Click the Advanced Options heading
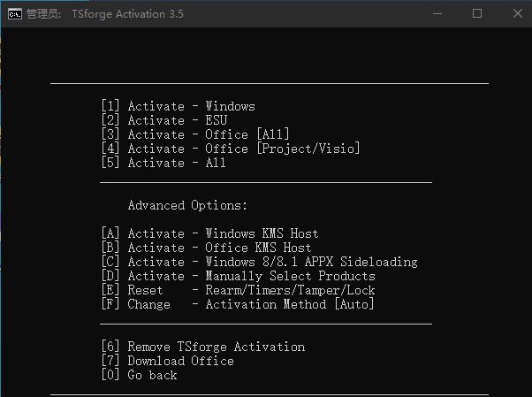 click(187, 205)
